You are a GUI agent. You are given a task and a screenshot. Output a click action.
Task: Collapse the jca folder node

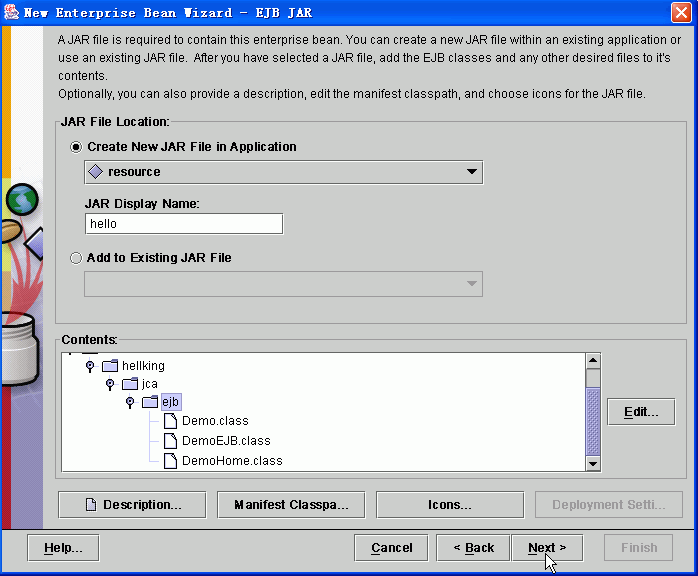[x=110, y=384]
